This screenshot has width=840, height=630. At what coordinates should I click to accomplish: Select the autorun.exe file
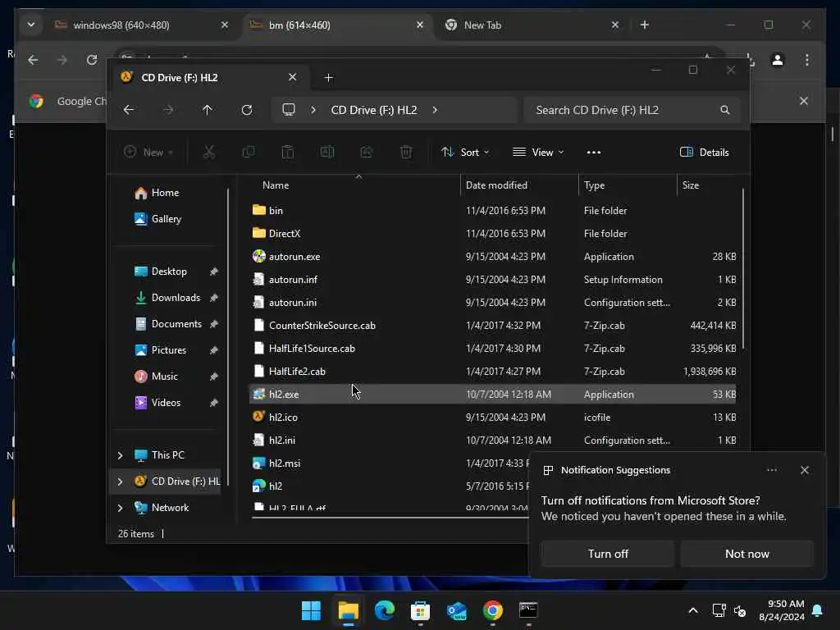click(492, 257)
